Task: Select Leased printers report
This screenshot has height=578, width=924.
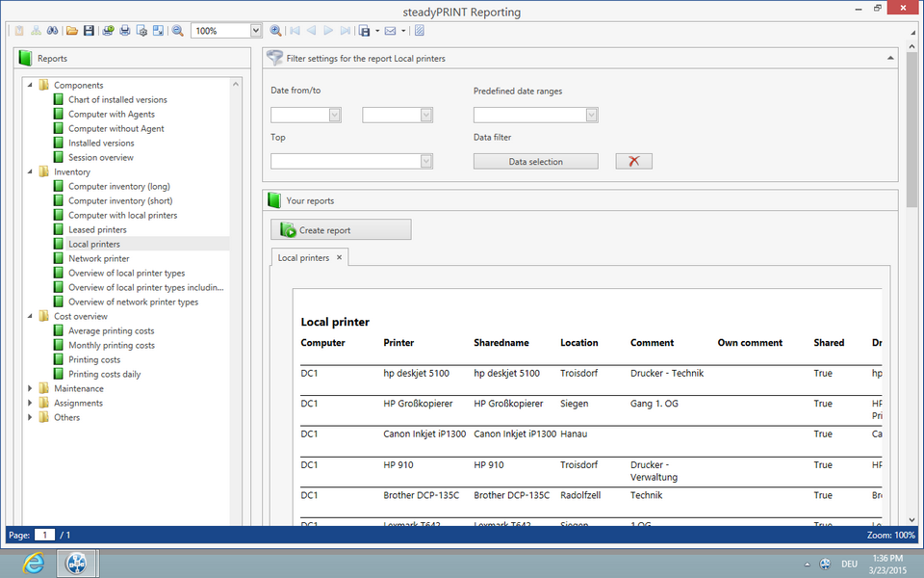Action: coord(97,229)
